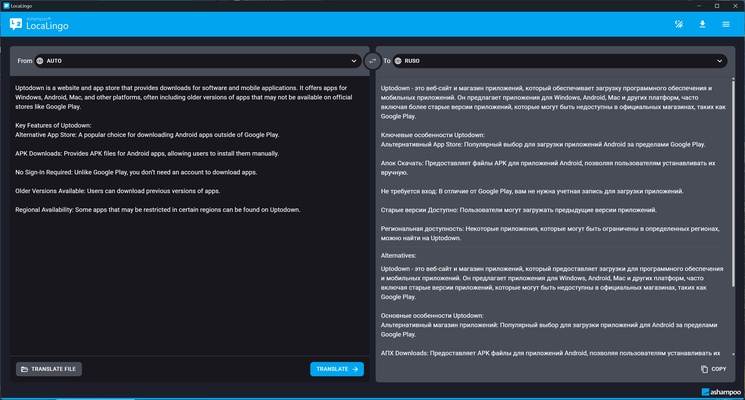Copy the translated text
This screenshot has height=400, width=745.
714,369
